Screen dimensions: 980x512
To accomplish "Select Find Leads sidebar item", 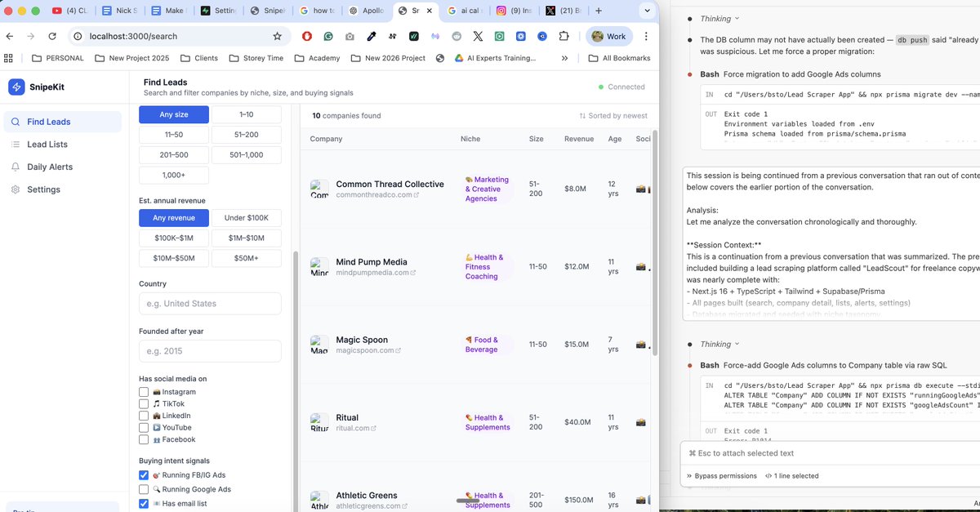I will pyautogui.click(x=61, y=122).
